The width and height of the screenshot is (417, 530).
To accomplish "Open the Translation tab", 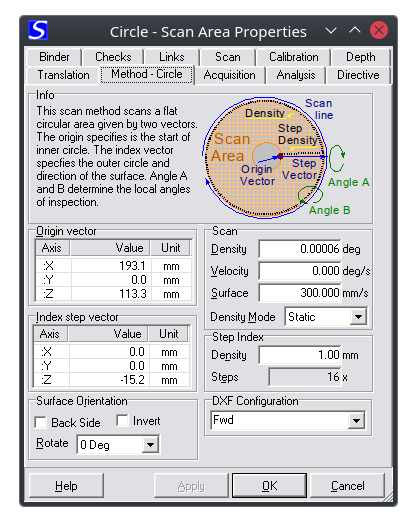I will (x=64, y=75).
